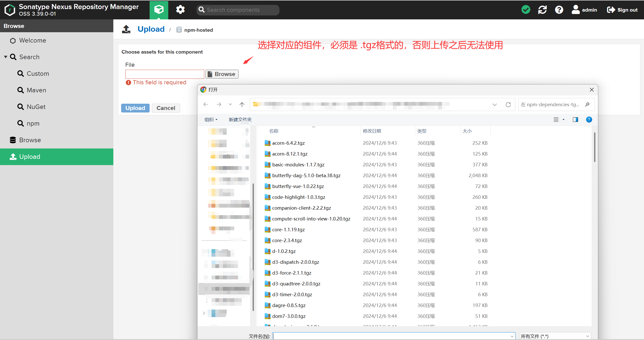Viewport: 644px width, 340px height.
Task: Click the system status green checkmark
Action: pyautogui.click(x=526, y=10)
